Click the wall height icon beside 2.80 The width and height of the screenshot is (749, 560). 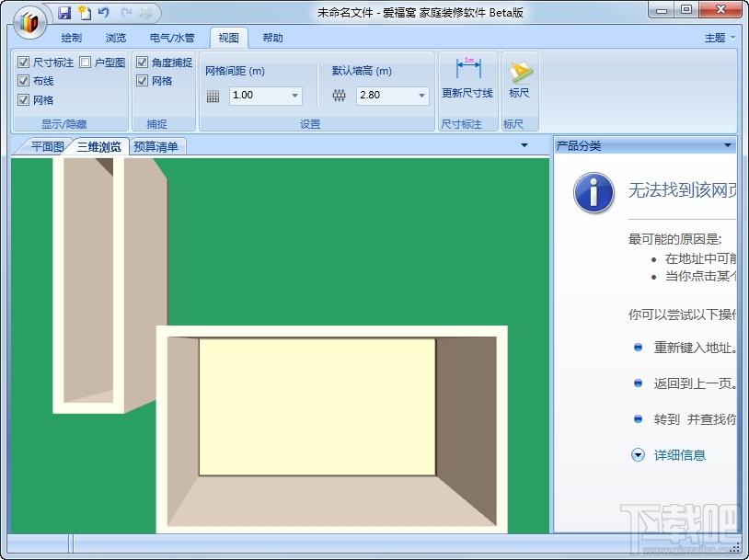(340, 96)
